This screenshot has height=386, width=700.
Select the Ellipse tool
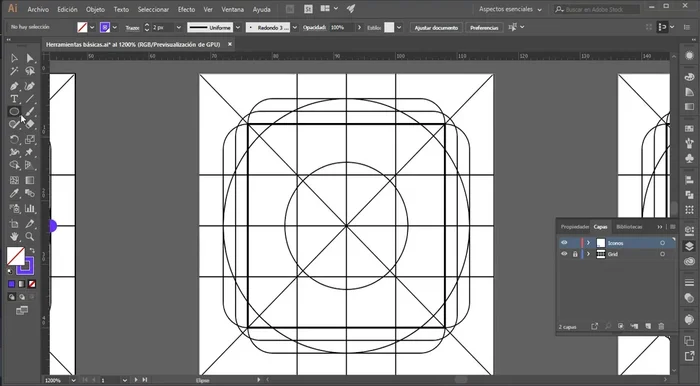(14, 112)
